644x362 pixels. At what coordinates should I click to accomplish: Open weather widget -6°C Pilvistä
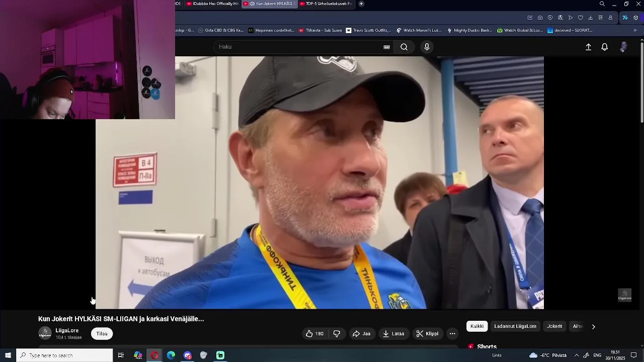point(548,355)
